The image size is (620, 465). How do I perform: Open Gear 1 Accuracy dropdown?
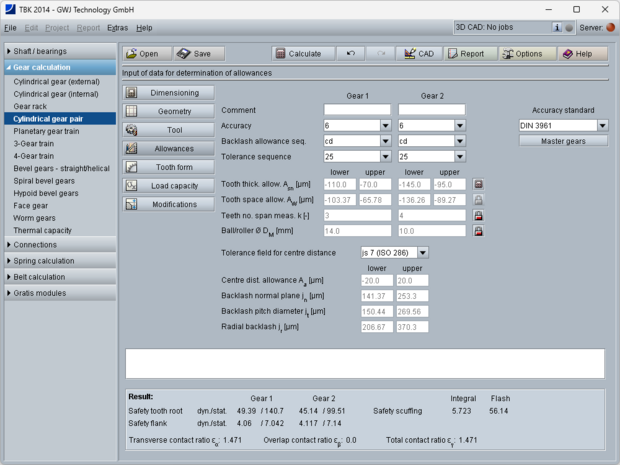[385, 126]
